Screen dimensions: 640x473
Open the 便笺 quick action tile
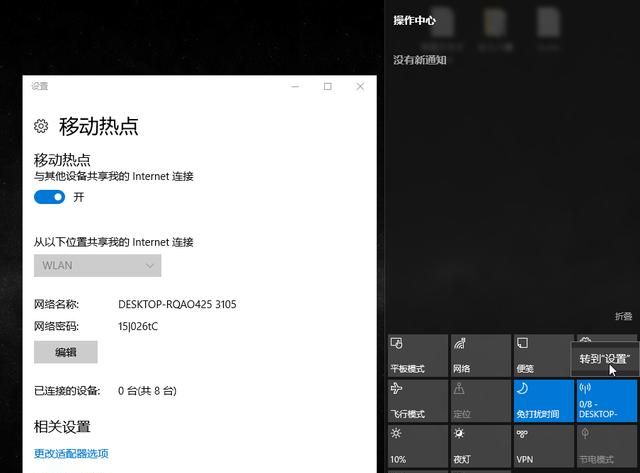coord(544,356)
